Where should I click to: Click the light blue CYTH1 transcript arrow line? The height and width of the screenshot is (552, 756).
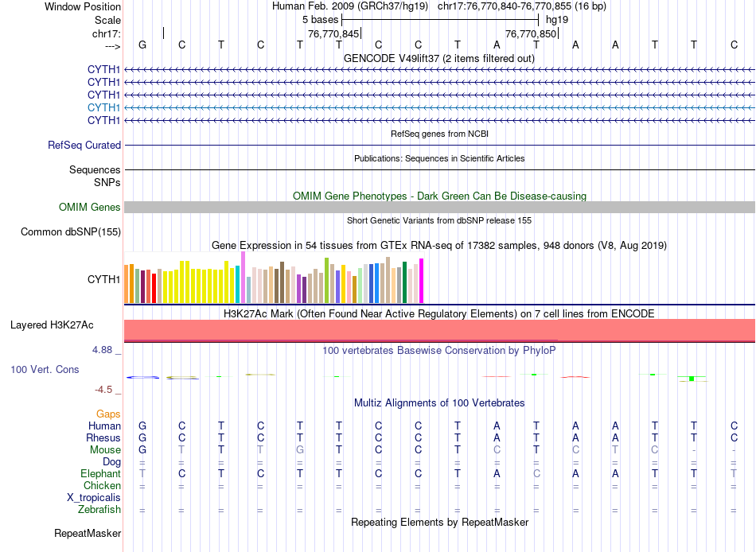pos(440,107)
